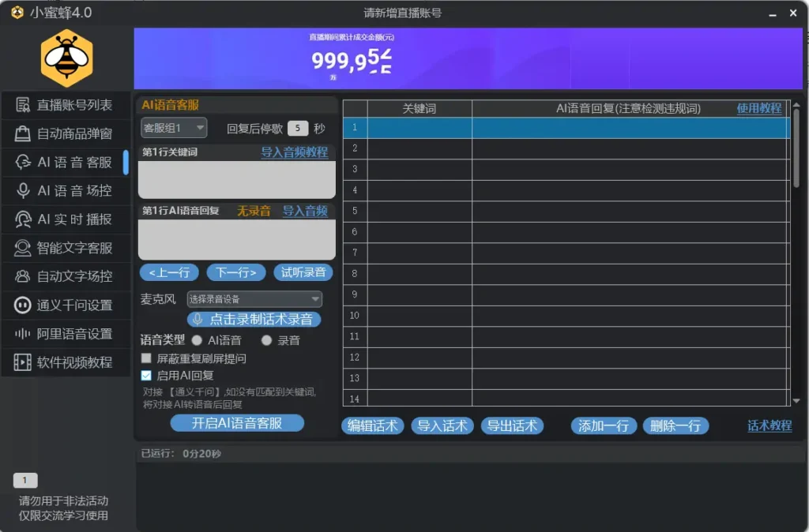Click 第1行AI语音回复 text box
The image size is (809, 532).
pyautogui.click(x=237, y=240)
